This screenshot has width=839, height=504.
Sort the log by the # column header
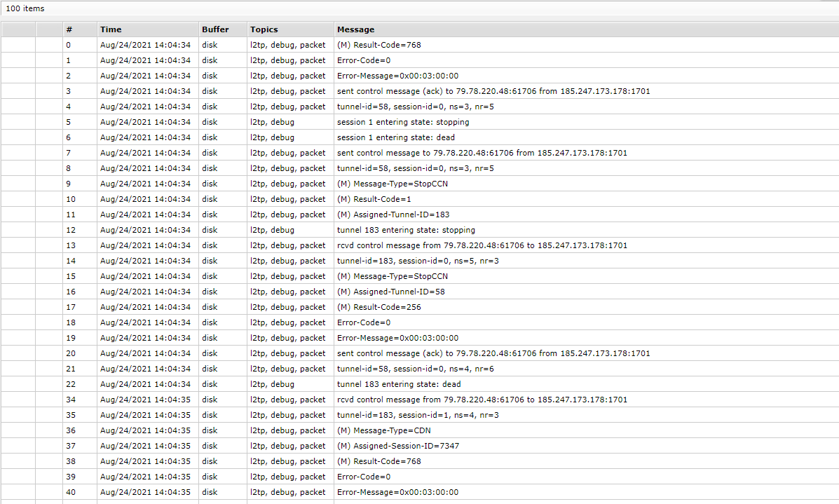(69, 29)
